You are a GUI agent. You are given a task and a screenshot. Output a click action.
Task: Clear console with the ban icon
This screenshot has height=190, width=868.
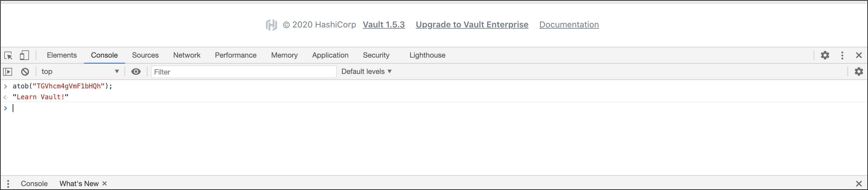(25, 72)
